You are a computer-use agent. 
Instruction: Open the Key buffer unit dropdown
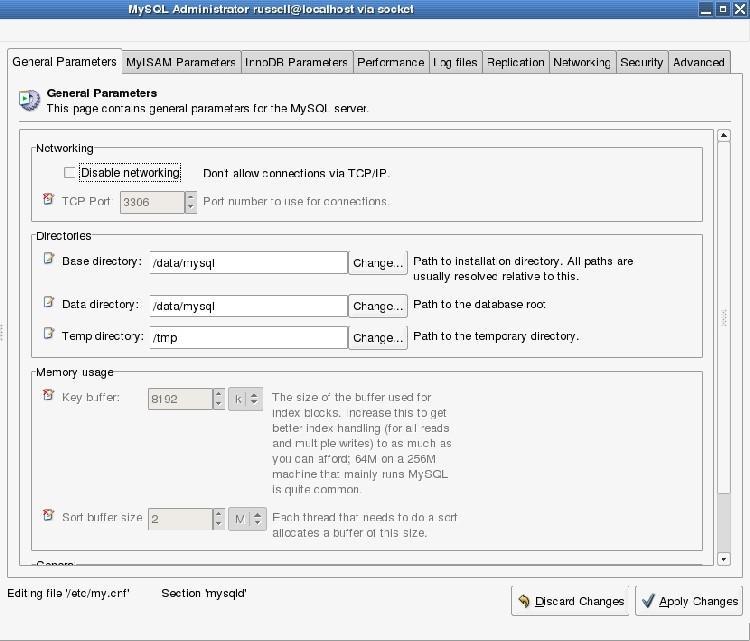245,399
